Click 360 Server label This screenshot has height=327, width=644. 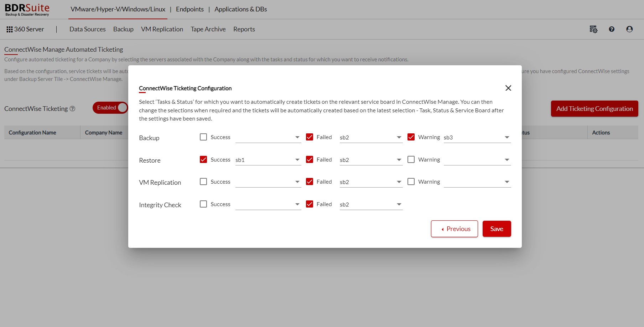29,29
